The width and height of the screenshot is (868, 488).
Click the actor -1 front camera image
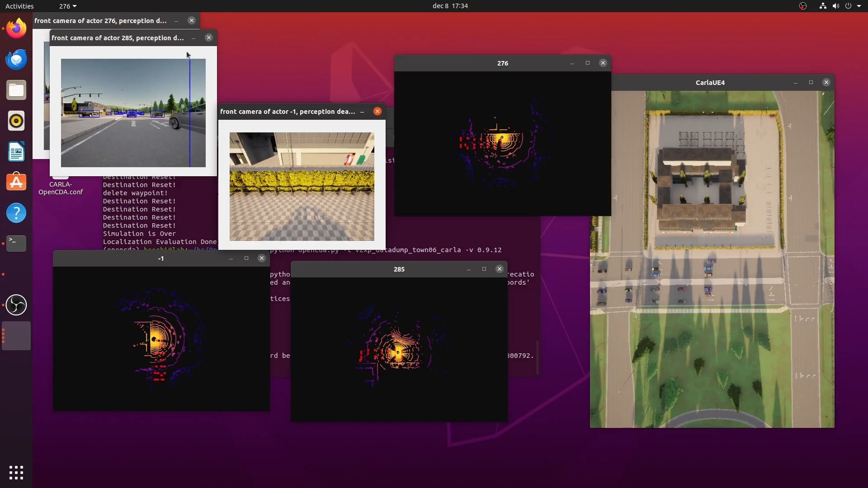(x=302, y=187)
